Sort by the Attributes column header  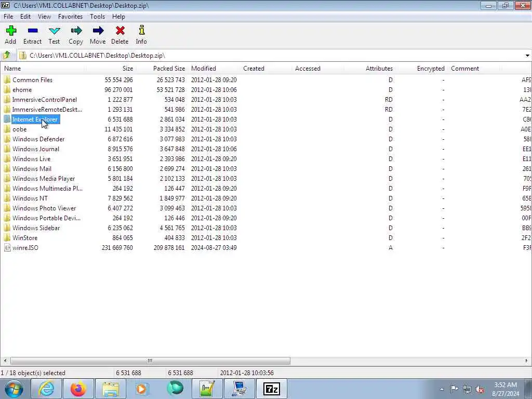coord(370,69)
